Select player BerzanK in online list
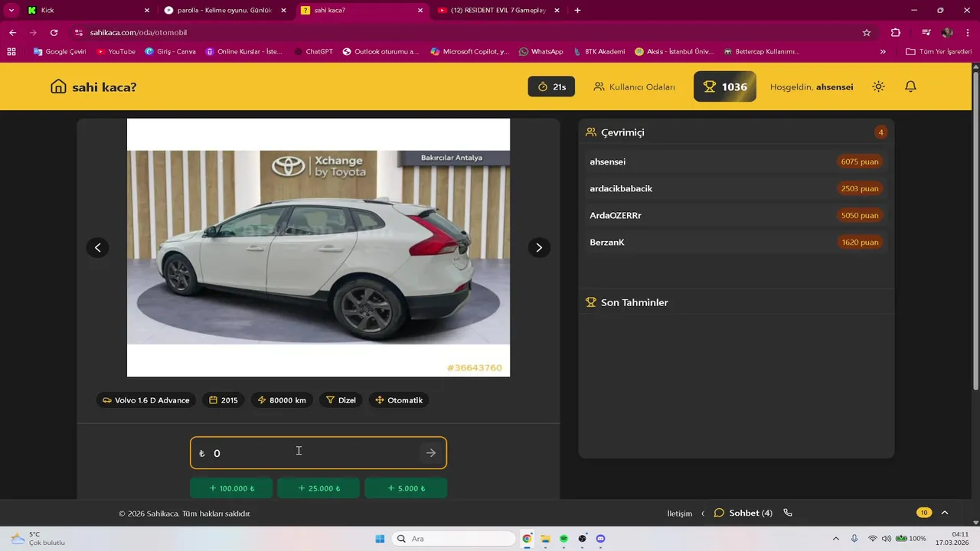This screenshot has width=980, height=551. click(x=735, y=242)
